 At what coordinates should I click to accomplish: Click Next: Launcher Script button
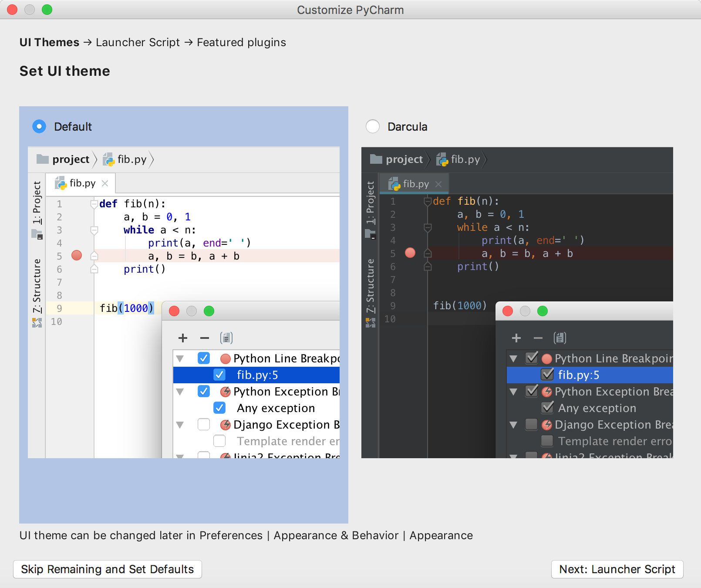[617, 569]
